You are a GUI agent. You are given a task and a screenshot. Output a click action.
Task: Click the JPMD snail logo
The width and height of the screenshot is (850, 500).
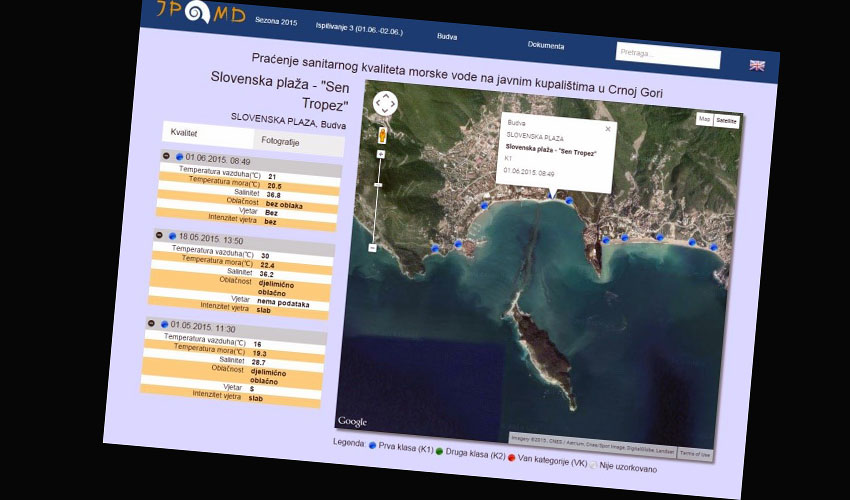(197, 11)
